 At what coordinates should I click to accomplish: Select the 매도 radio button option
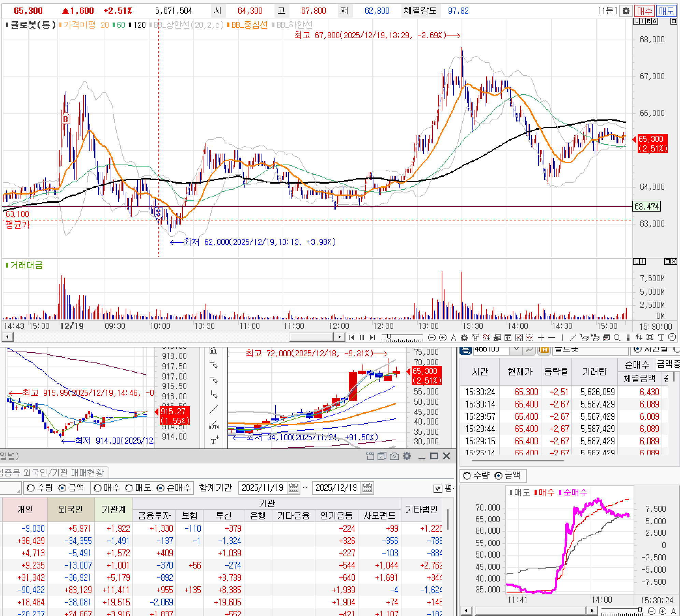[129, 488]
